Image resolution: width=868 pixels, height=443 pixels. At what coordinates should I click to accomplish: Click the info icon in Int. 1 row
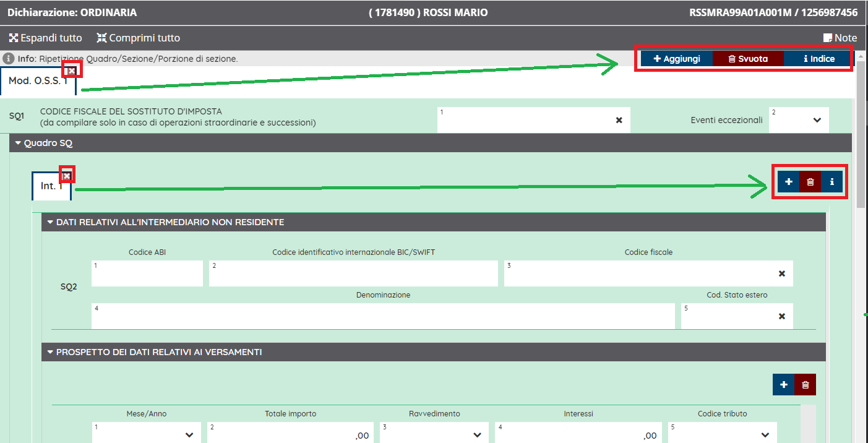831,182
